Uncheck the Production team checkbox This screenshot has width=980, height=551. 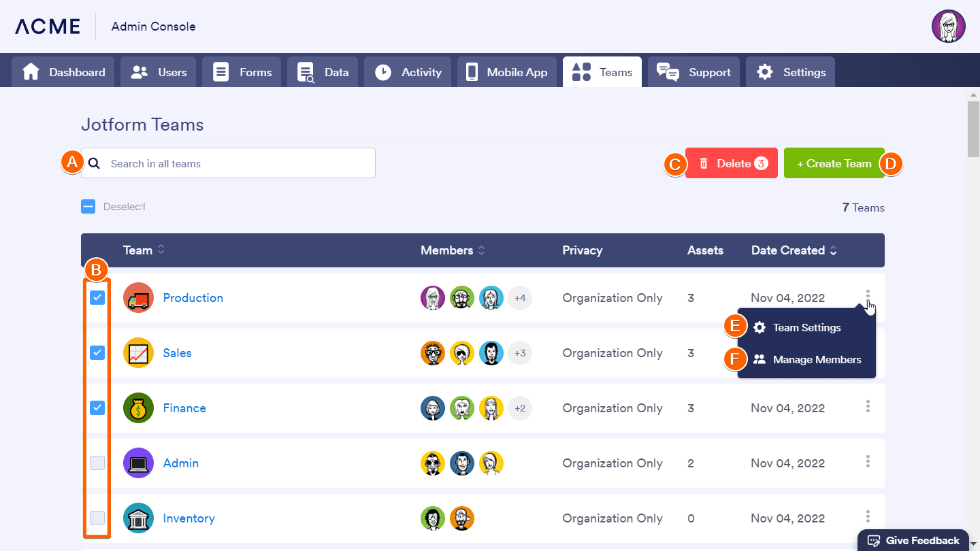click(x=97, y=297)
